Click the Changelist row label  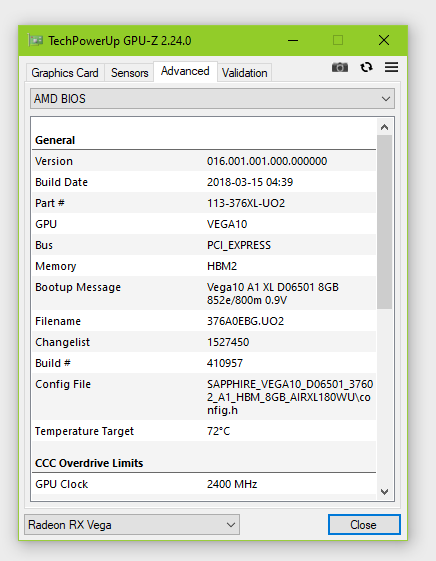pyautogui.click(x=63, y=342)
